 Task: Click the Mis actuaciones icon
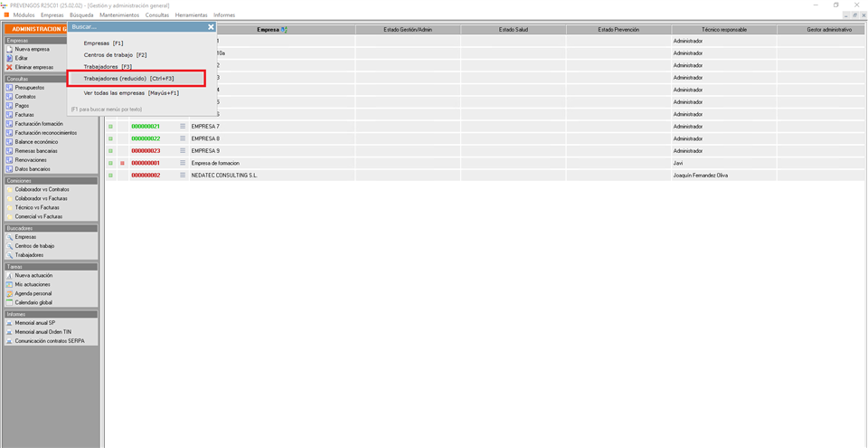[x=9, y=284]
